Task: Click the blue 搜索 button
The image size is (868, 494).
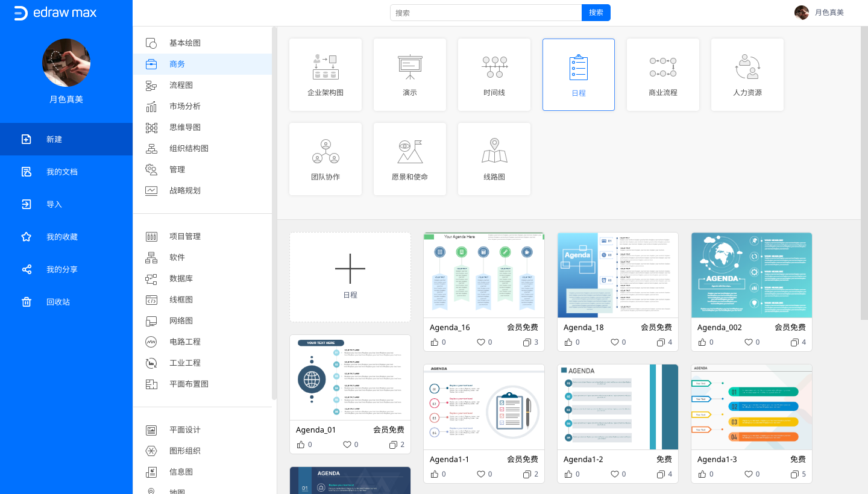Action: (x=596, y=13)
